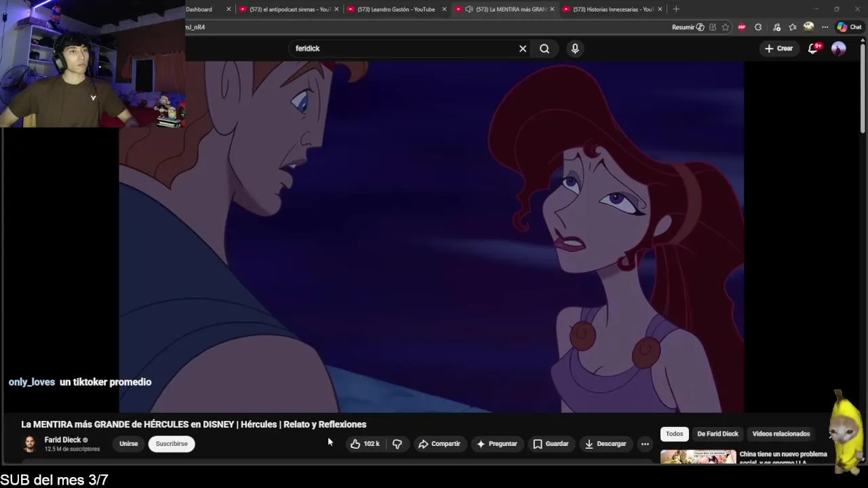Close the Historias Innecesarias tab
This screenshot has width=868, height=488.
[x=660, y=9]
